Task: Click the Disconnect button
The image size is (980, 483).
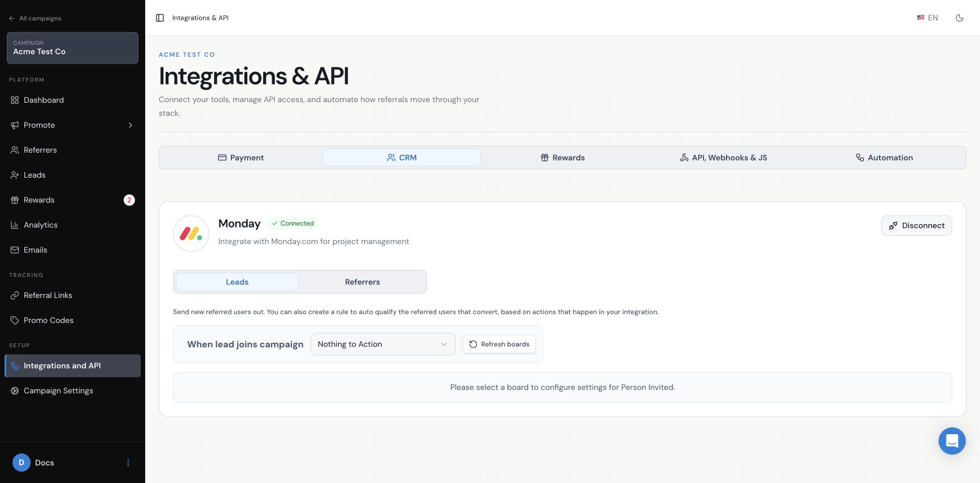Action: (916, 225)
